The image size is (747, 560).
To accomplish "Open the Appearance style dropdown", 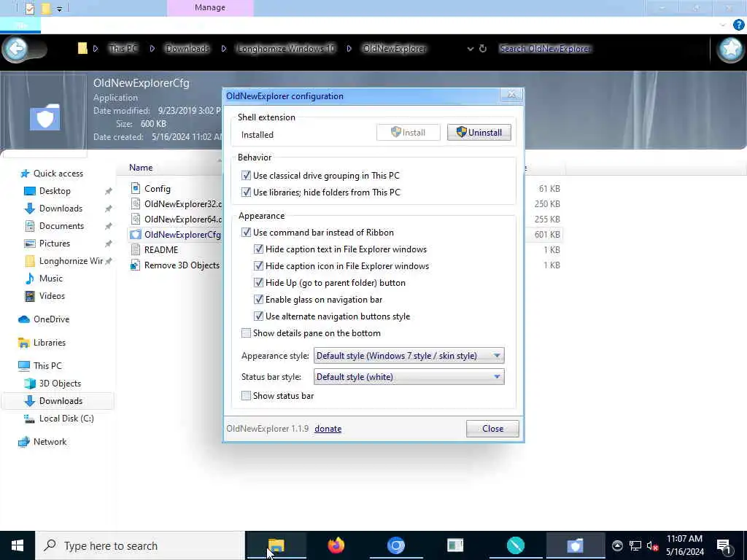I will [x=409, y=356].
